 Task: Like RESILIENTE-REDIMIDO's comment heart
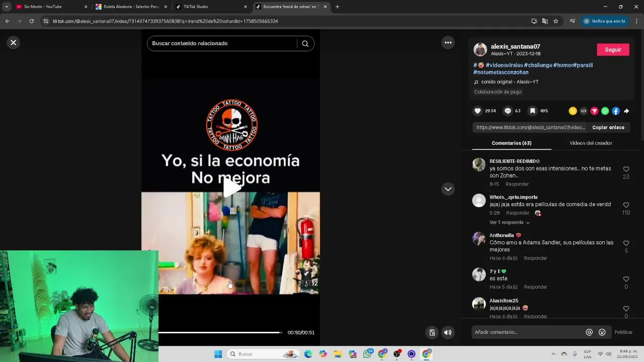click(626, 169)
